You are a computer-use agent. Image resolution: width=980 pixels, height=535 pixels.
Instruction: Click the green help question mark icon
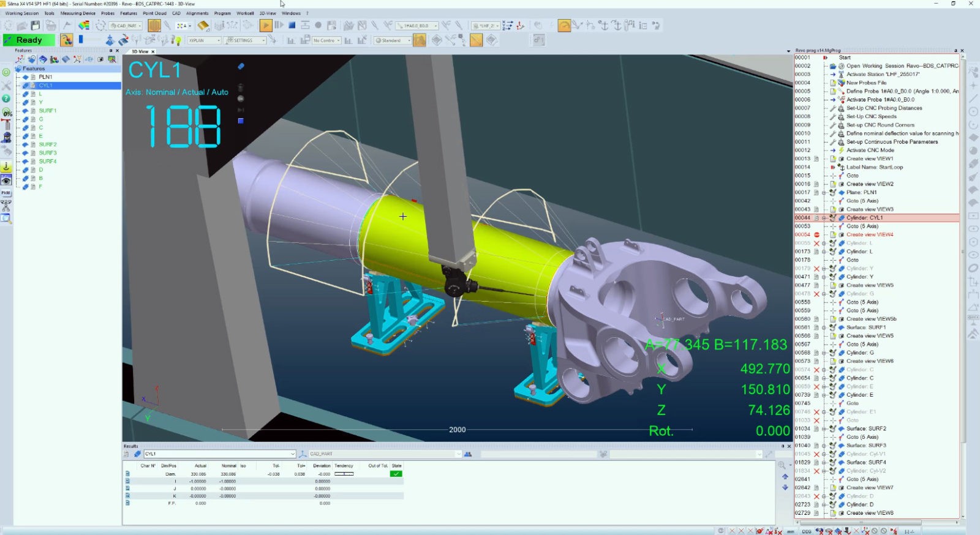(x=6, y=99)
